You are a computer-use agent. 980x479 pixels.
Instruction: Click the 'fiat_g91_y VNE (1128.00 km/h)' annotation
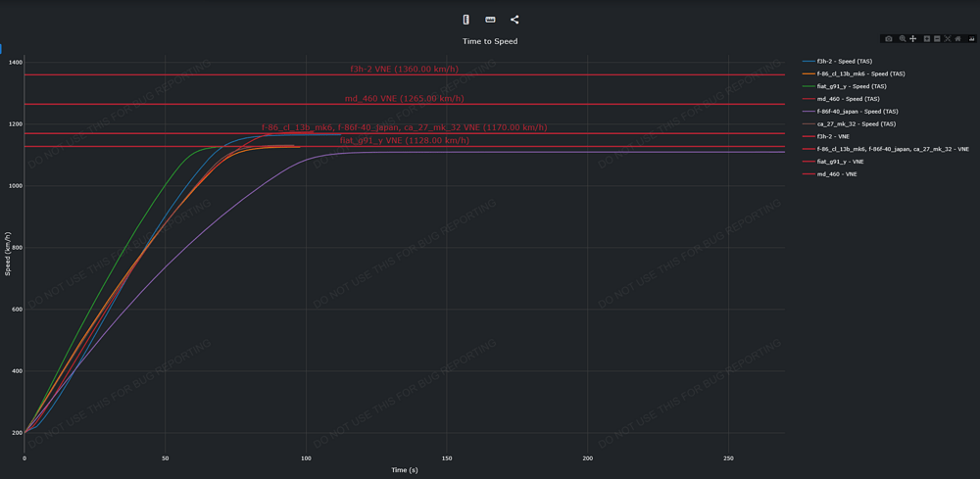[405, 140]
